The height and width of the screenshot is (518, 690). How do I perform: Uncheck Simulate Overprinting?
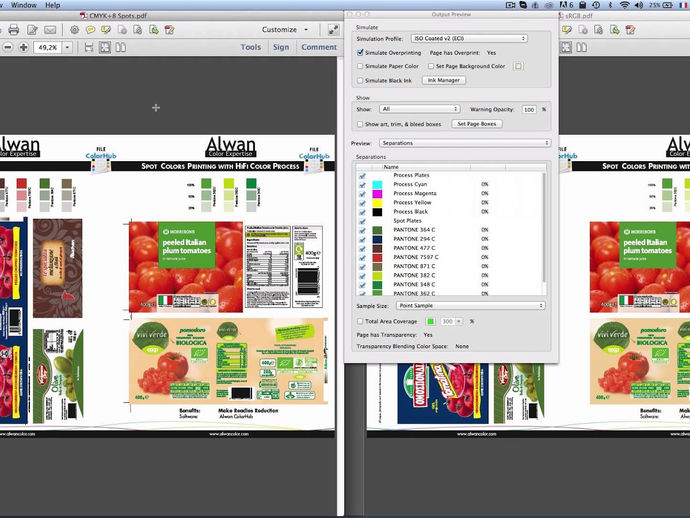360,52
